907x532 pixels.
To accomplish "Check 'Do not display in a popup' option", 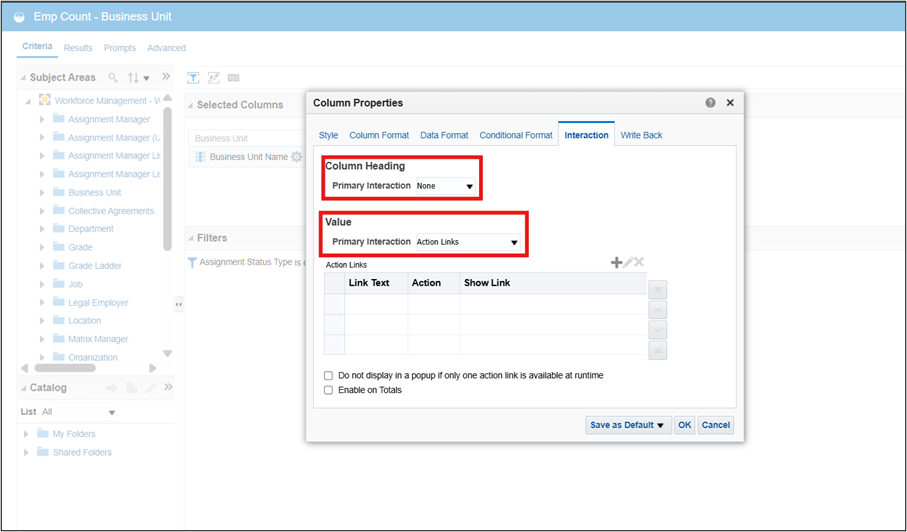I will tap(329, 375).
